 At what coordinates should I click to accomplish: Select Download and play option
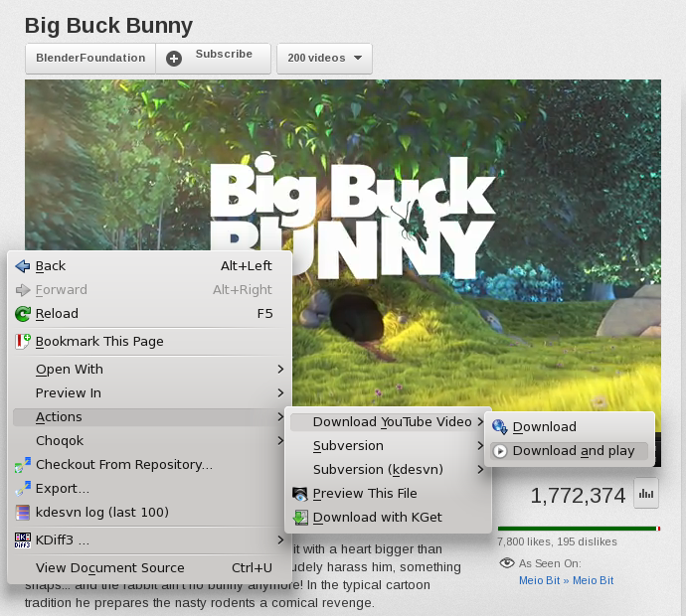pos(570,451)
